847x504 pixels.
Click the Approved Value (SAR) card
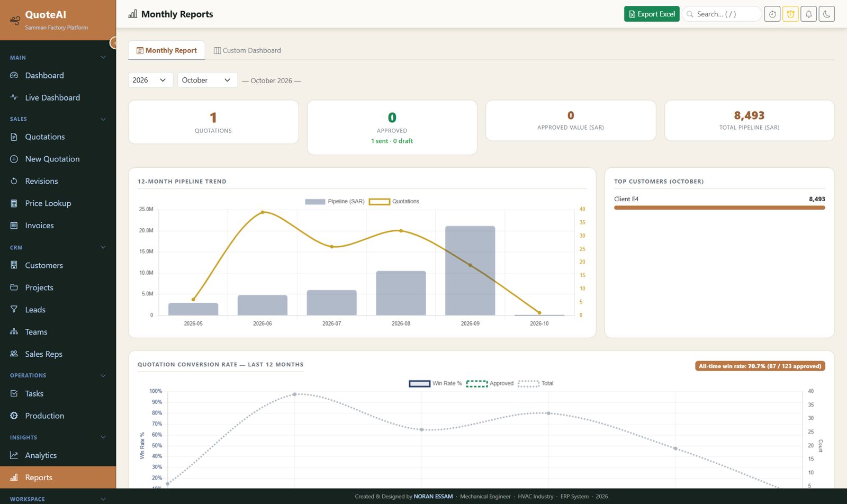click(x=571, y=120)
